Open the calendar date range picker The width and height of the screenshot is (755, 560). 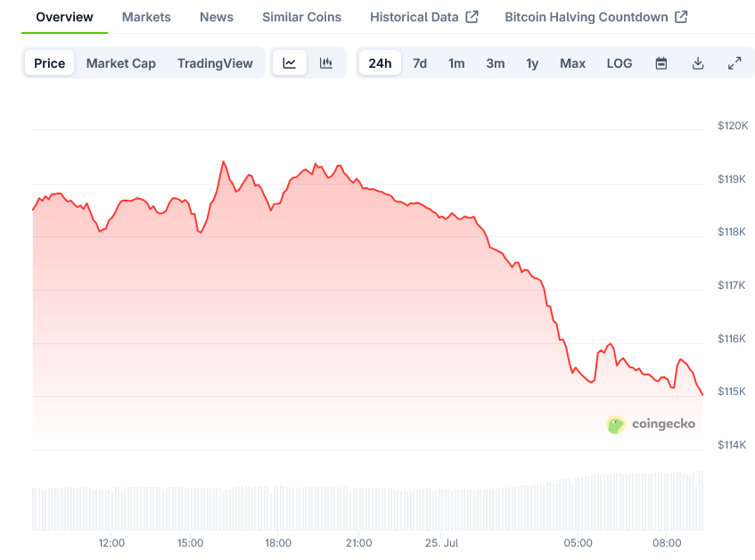[661, 63]
